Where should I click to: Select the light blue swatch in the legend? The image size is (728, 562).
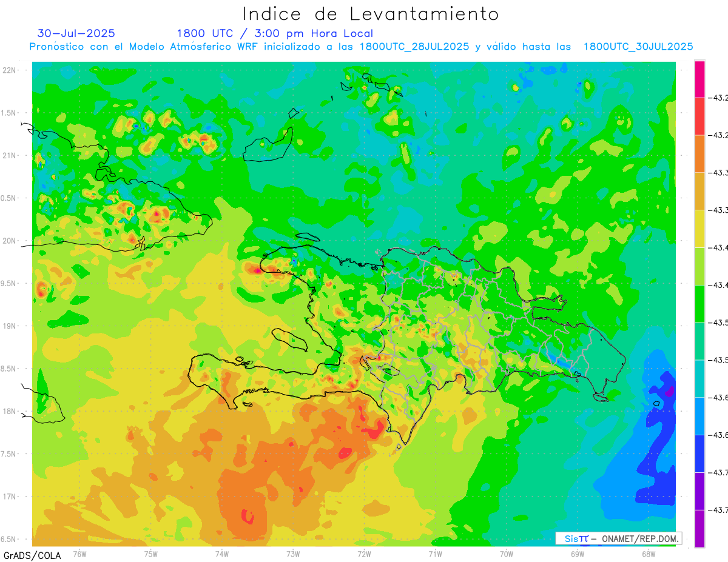tap(699, 416)
